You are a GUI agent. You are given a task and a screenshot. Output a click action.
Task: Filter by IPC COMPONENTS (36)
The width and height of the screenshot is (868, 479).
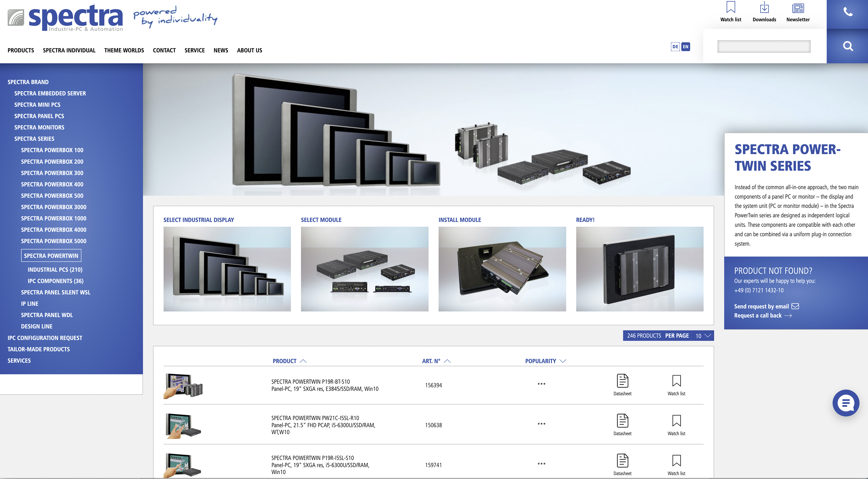coord(56,281)
